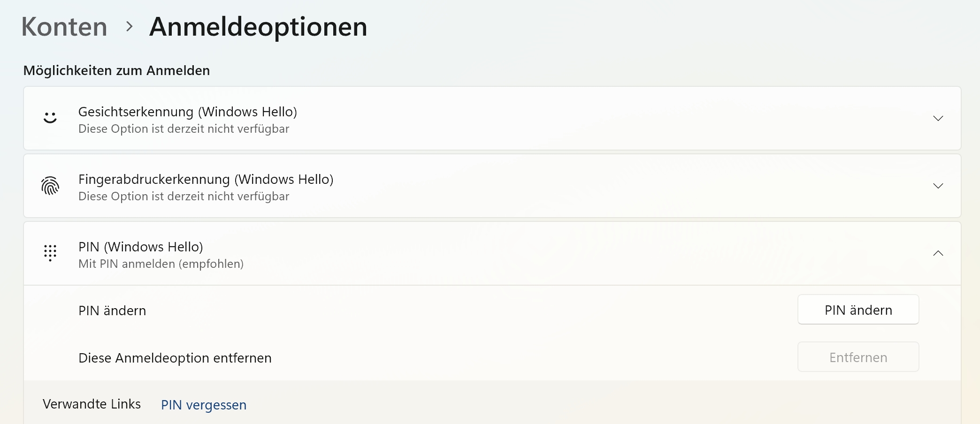Click the PIN keypad dots icon
This screenshot has height=424, width=980.
point(50,253)
